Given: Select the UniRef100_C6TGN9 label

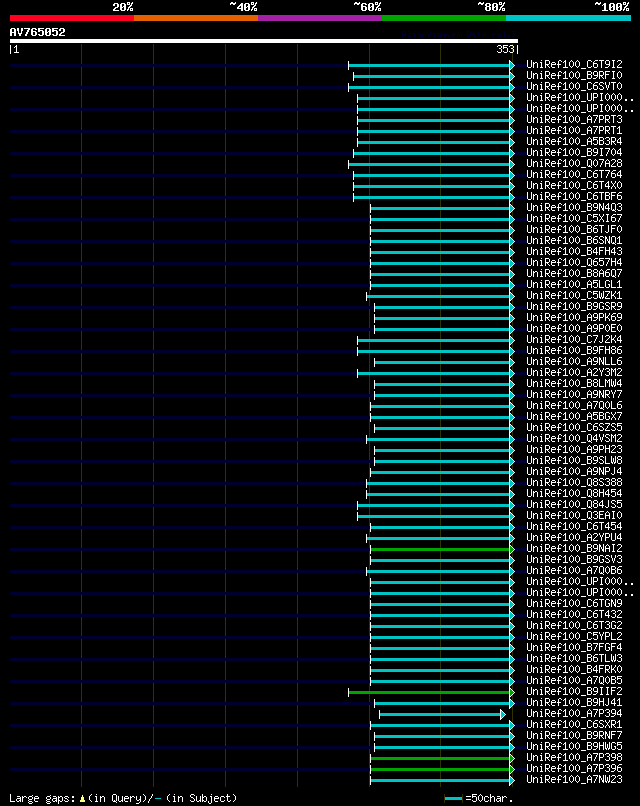Looking at the screenshot, I should click(x=574, y=603).
